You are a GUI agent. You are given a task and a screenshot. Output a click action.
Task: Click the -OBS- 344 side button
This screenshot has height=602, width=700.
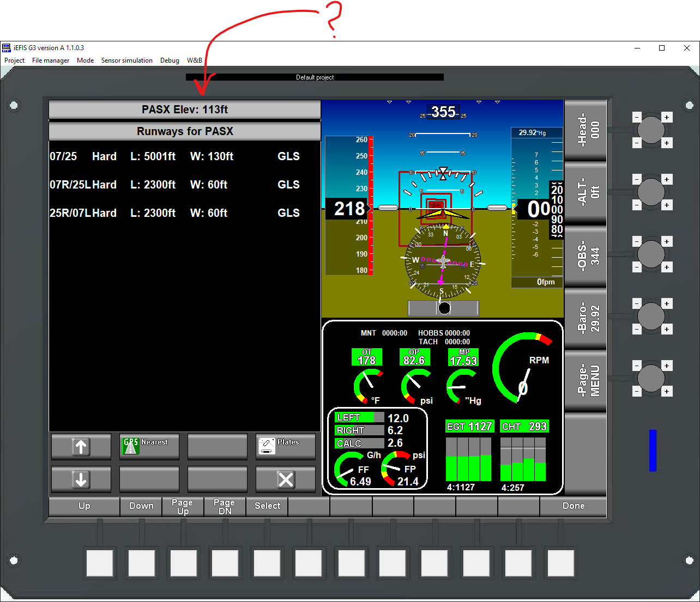tap(586, 256)
